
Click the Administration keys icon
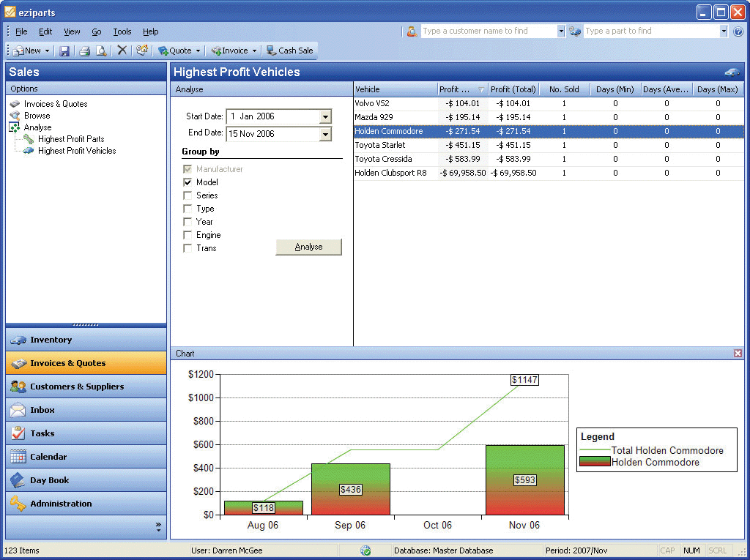pos(18,504)
